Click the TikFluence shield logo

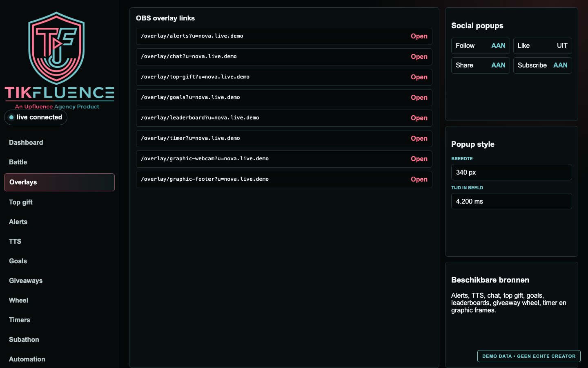(x=56, y=48)
